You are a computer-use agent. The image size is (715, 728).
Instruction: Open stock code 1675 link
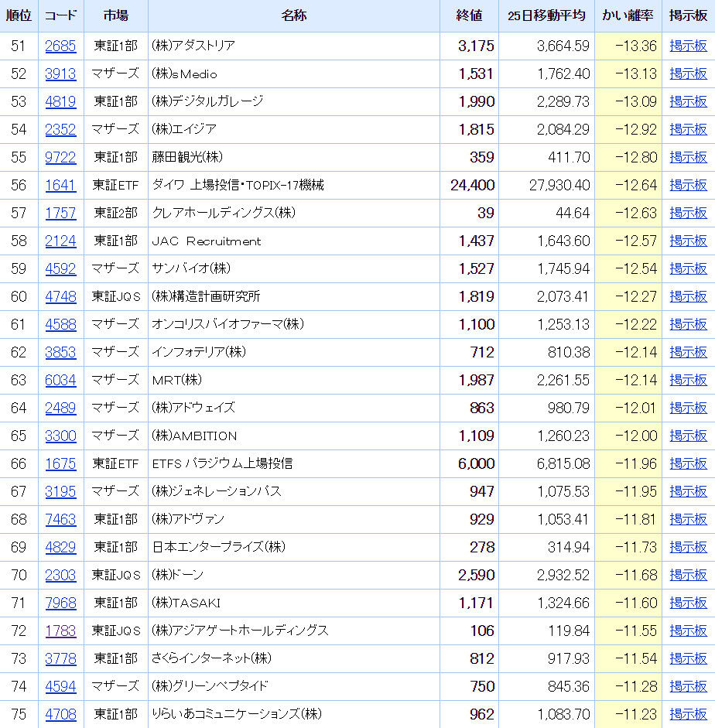[x=60, y=464]
